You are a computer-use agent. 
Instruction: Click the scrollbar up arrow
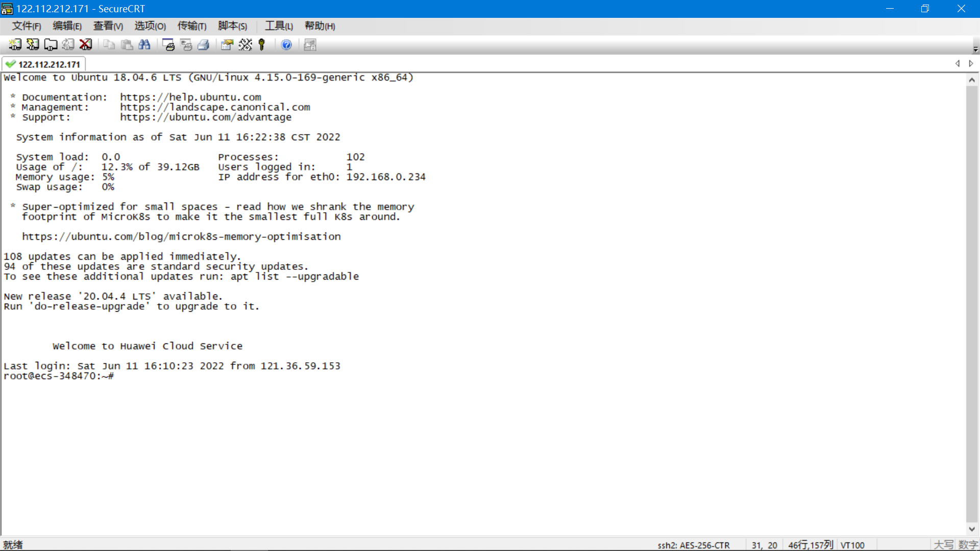972,80
